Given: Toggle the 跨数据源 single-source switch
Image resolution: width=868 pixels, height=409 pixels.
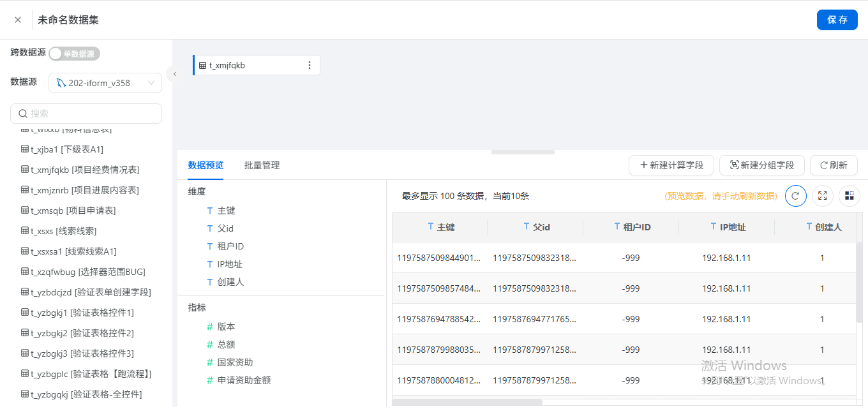Looking at the screenshot, I should coord(75,54).
